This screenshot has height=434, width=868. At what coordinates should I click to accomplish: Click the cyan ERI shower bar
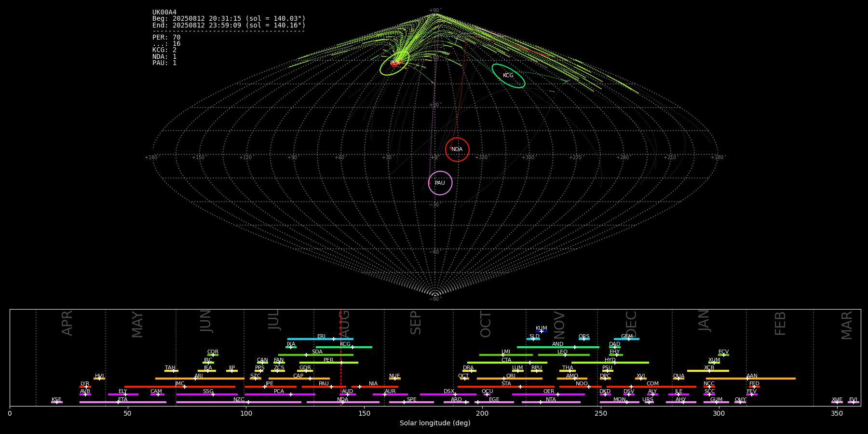320,339
